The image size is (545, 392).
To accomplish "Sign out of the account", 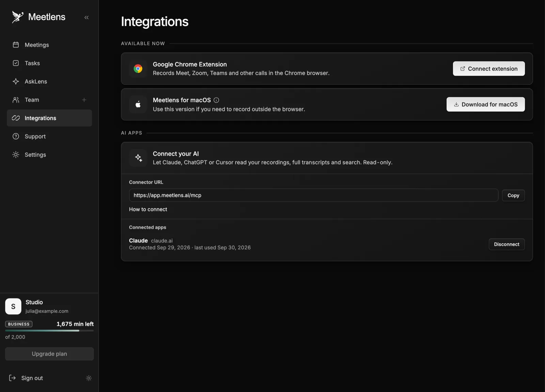I will (x=32, y=378).
